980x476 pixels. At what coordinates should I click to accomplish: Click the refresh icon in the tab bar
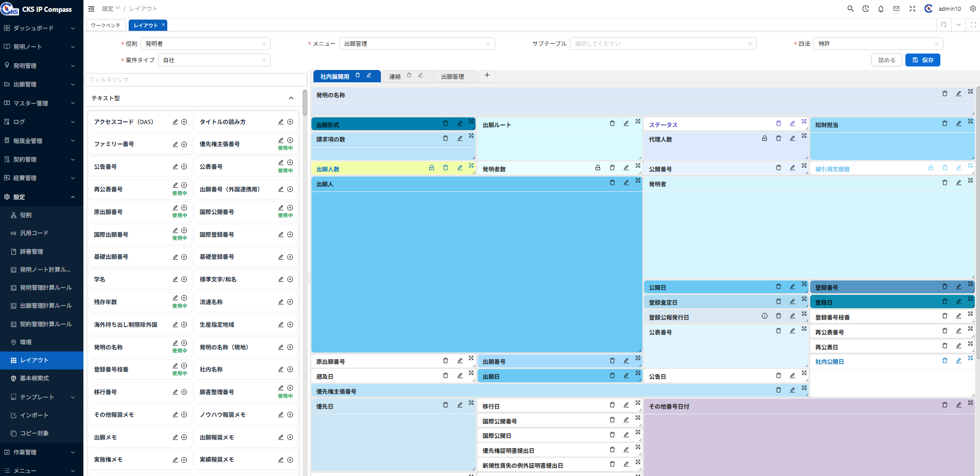(943, 25)
